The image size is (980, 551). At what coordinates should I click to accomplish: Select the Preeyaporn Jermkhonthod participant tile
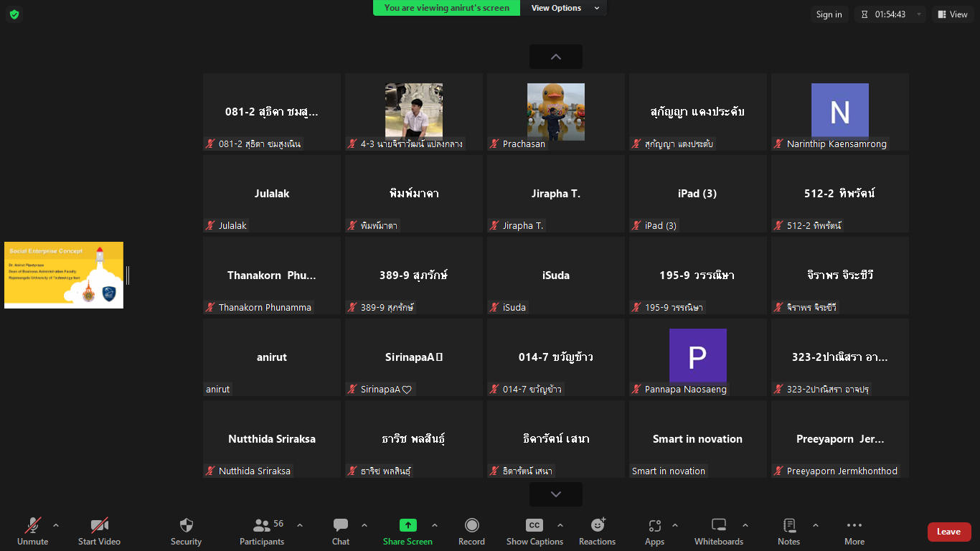click(840, 439)
